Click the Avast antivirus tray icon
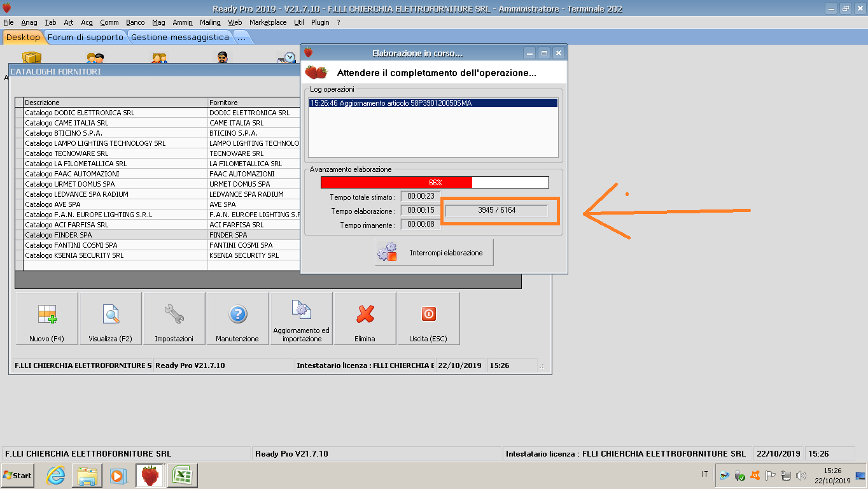This screenshot has width=868, height=489. pyautogui.click(x=755, y=475)
